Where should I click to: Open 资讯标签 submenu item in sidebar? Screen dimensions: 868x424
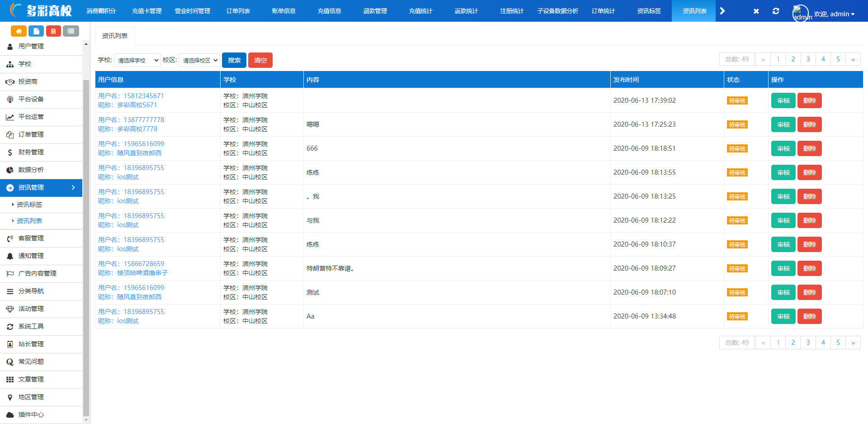coord(29,205)
